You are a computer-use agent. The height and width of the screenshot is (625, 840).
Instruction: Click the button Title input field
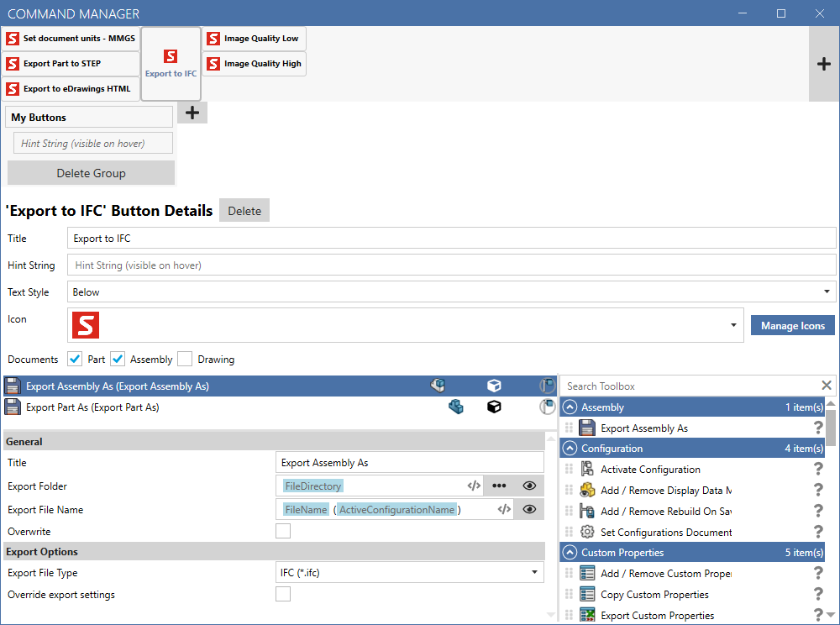click(x=452, y=238)
